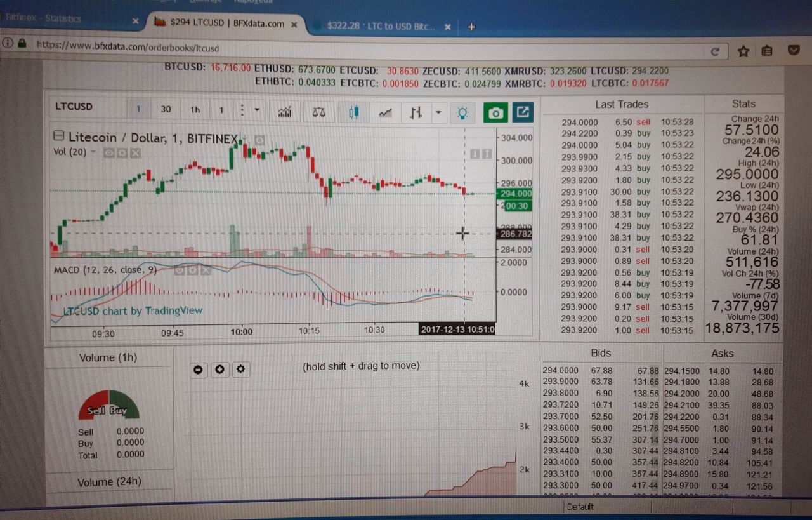The image size is (812, 520).
Task: Select the 1 minute interval
Action: [x=138, y=109]
